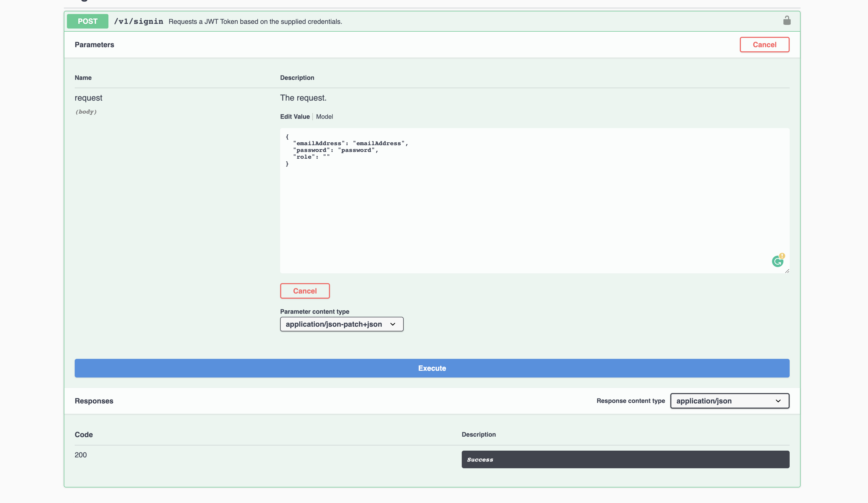Click the authorization lock icon
The height and width of the screenshot is (503, 868).
click(787, 21)
